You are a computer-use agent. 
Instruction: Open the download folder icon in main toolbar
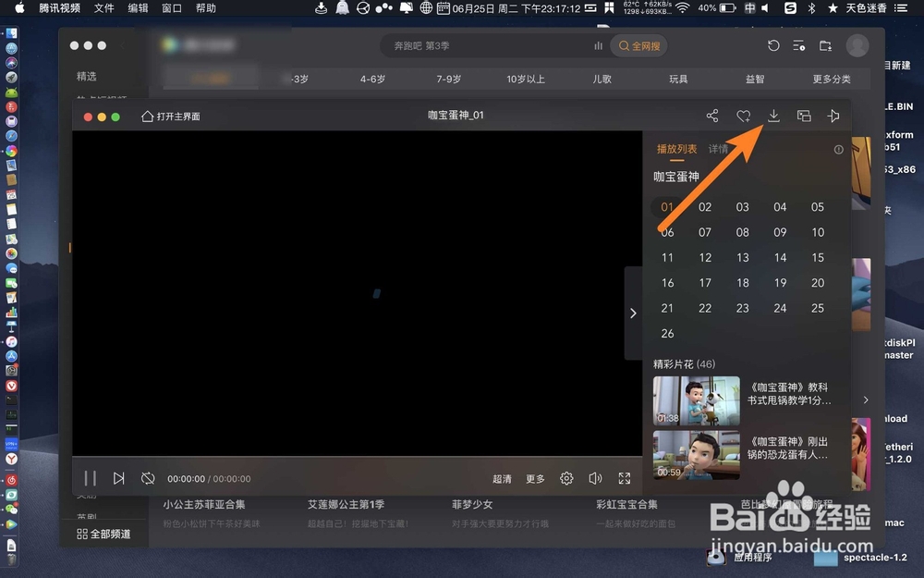[825, 45]
